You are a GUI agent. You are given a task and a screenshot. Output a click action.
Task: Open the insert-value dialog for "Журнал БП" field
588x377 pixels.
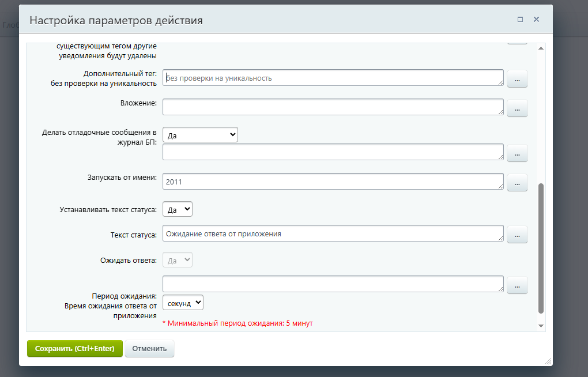click(517, 153)
